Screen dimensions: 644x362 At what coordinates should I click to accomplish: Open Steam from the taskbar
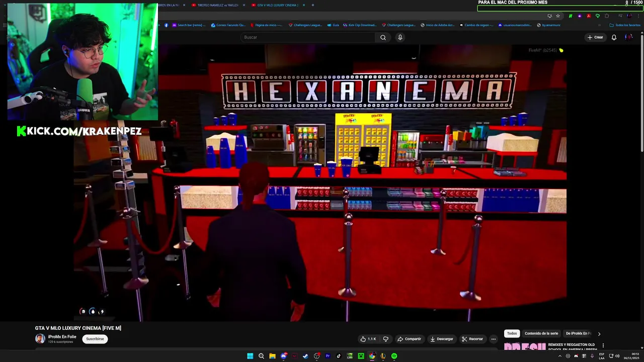pyautogui.click(x=305, y=356)
